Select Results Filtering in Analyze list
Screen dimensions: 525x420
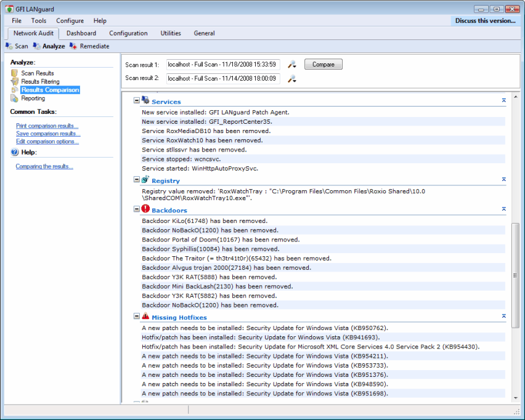pyautogui.click(x=40, y=81)
